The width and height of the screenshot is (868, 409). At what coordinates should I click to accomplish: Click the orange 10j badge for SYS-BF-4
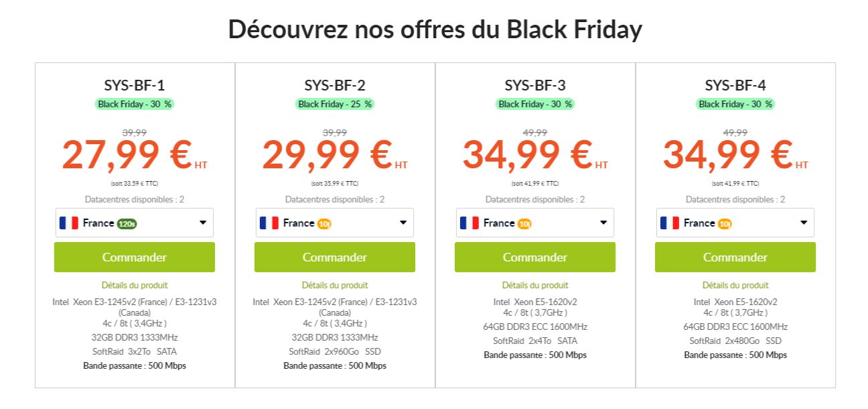[x=725, y=224]
